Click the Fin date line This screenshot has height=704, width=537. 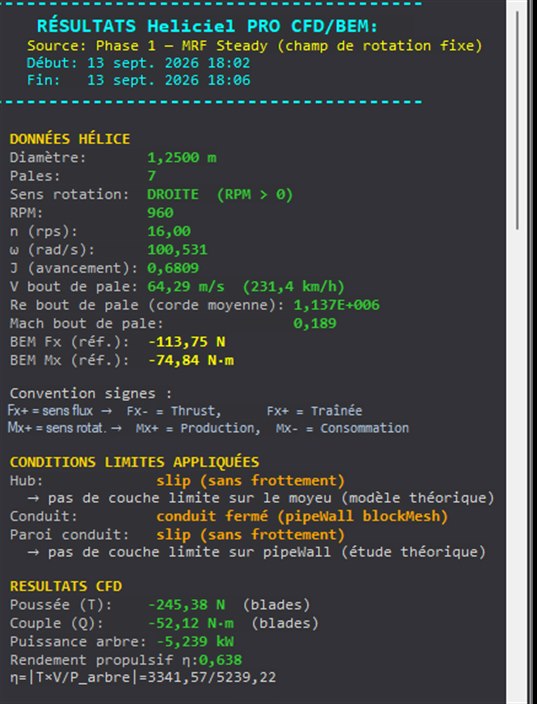click(x=138, y=80)
